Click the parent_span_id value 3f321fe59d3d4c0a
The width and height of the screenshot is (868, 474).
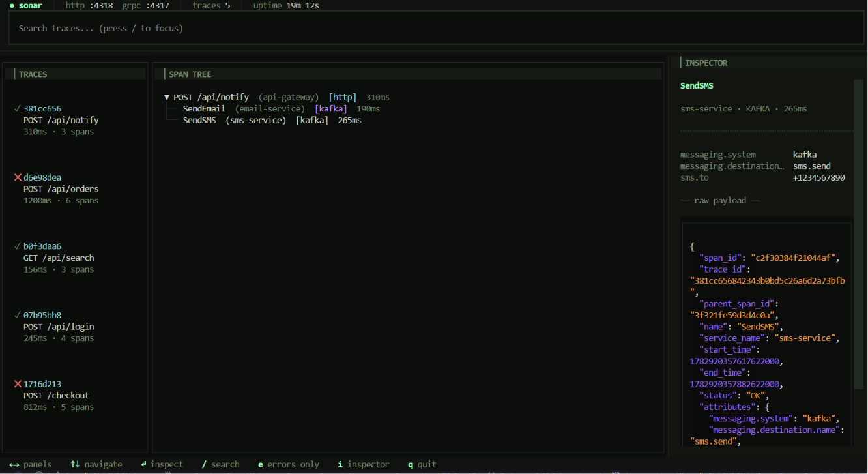click(732, 316)
